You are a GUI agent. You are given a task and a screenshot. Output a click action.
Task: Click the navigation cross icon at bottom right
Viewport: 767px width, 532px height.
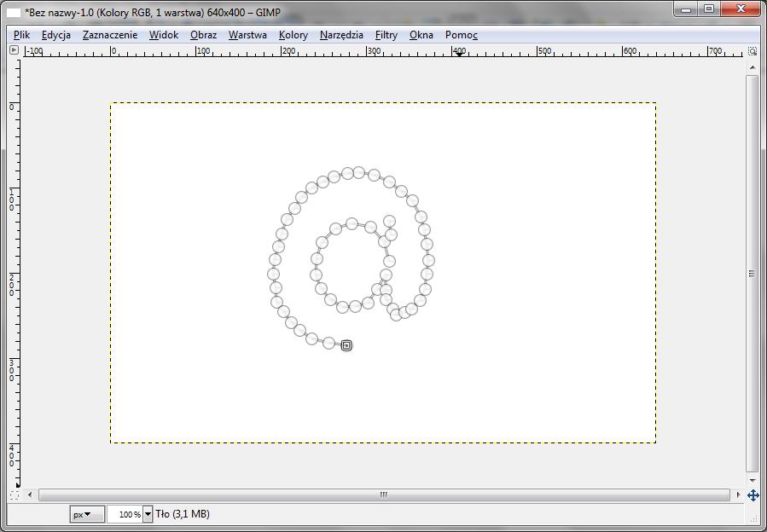(752, 495)
